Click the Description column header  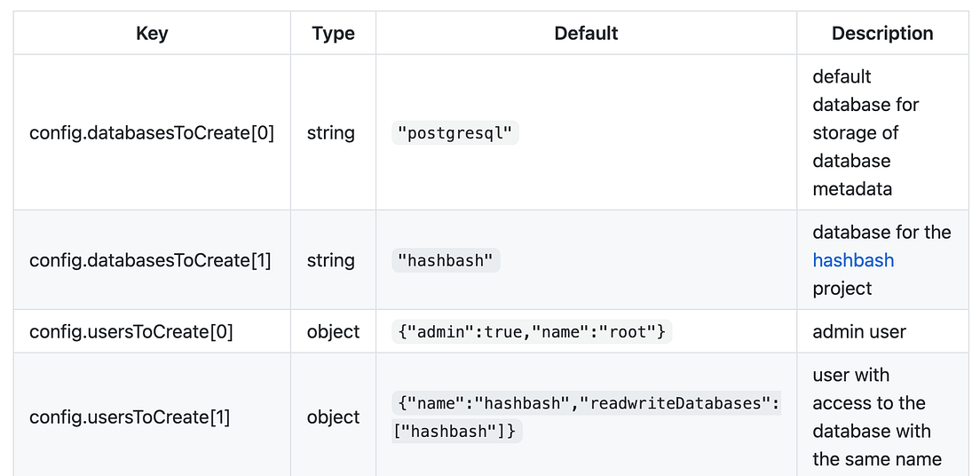coord(881,34)
